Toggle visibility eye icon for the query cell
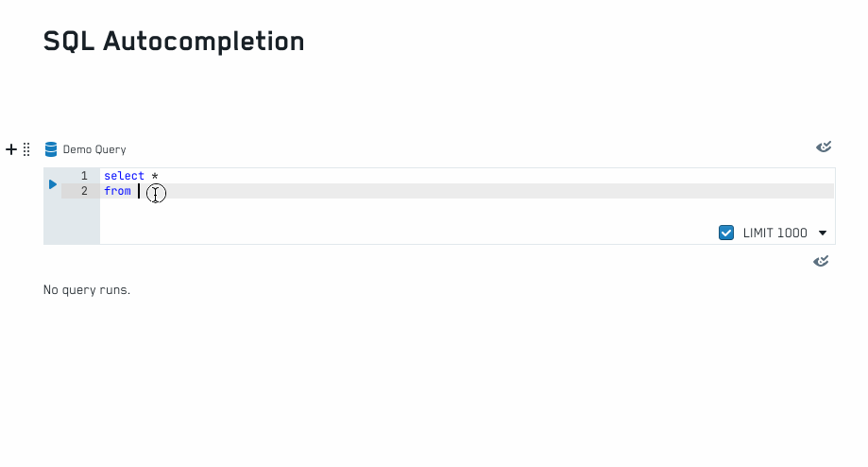The height and width of the screenshot is (467, 868). [x=824, y=147]
